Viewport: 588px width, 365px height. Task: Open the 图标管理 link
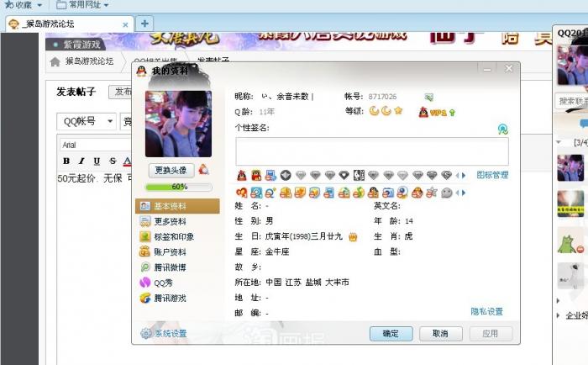click(492, 175)
